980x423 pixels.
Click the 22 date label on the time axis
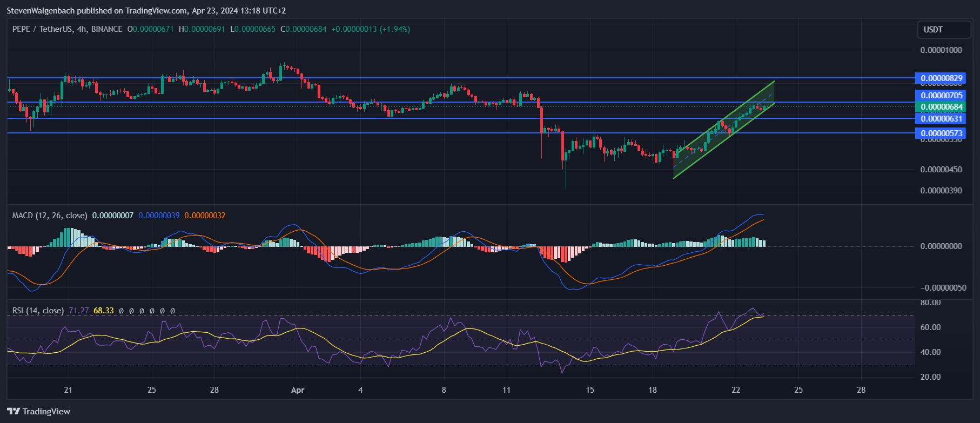736,390
